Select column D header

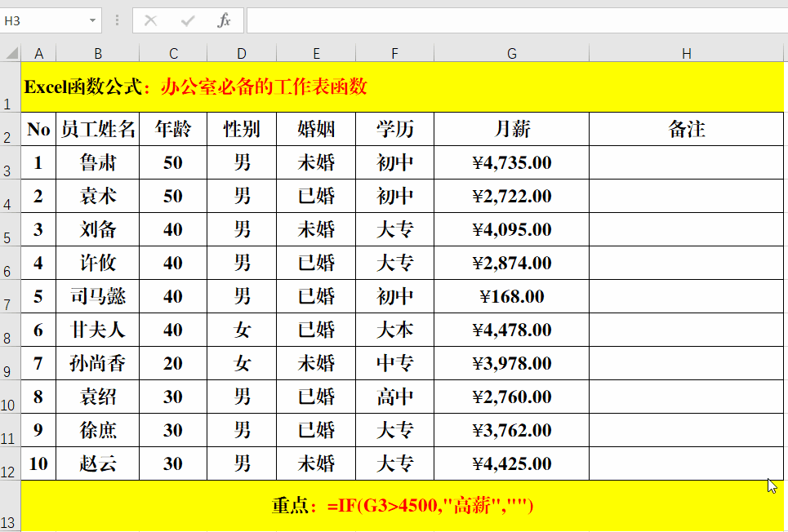tap(242, 54)
